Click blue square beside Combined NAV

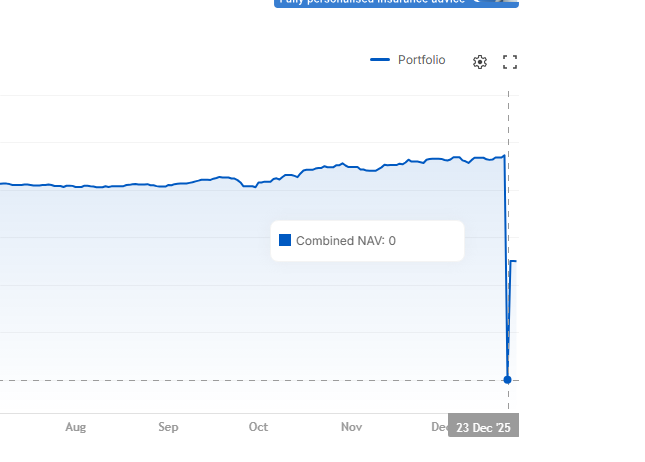[285, 240]
